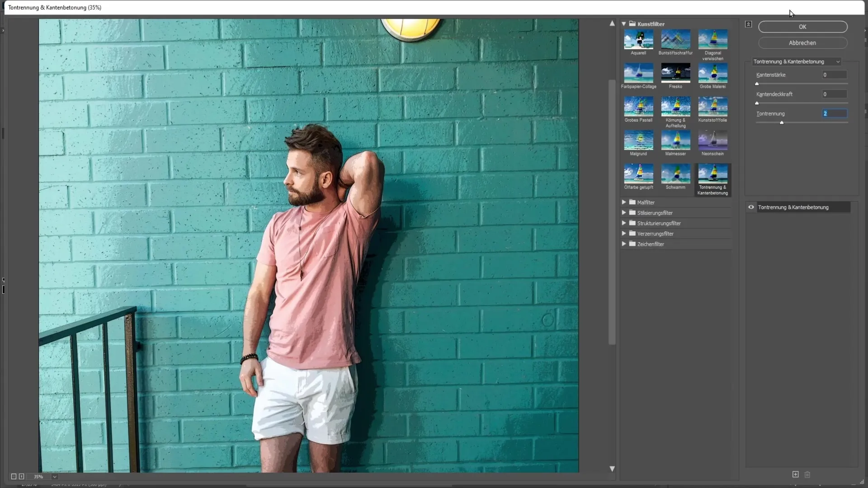Screen dimensions: 868x488
Task: Apply the Schwamm filter thumbnail
Action: (675, 174)
